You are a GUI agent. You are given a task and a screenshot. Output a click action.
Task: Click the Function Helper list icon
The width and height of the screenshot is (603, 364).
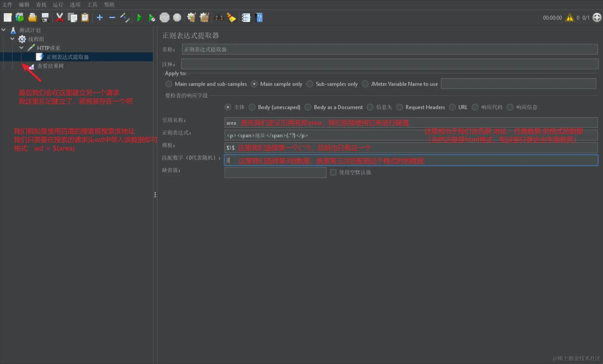[x=246, y=18]
